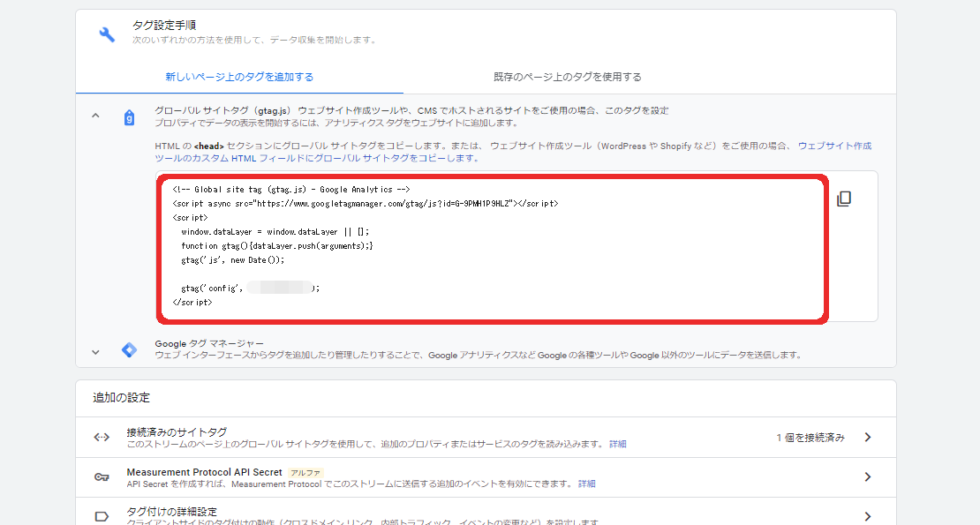The width and height of the screenshot is (980, 525).
Task: Open 接続済みのサイトタグ via its chevron arrow
Action: click(x=868, y=437)
